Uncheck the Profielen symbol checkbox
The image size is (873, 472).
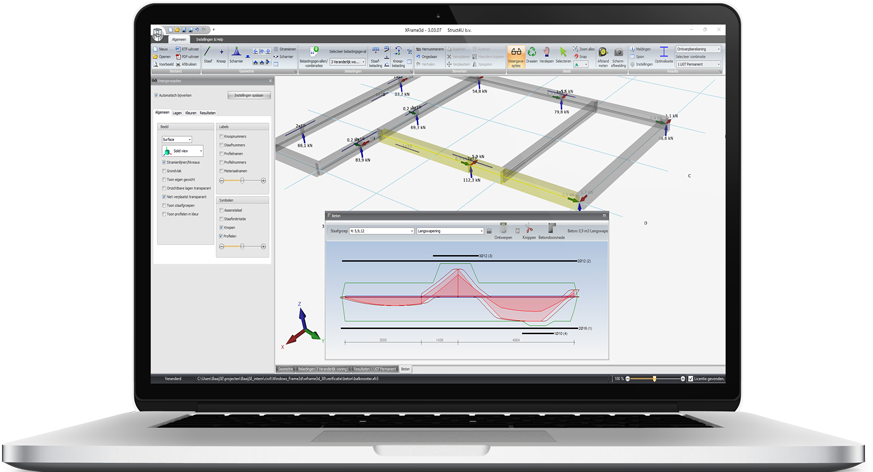(x=222, y=236)
